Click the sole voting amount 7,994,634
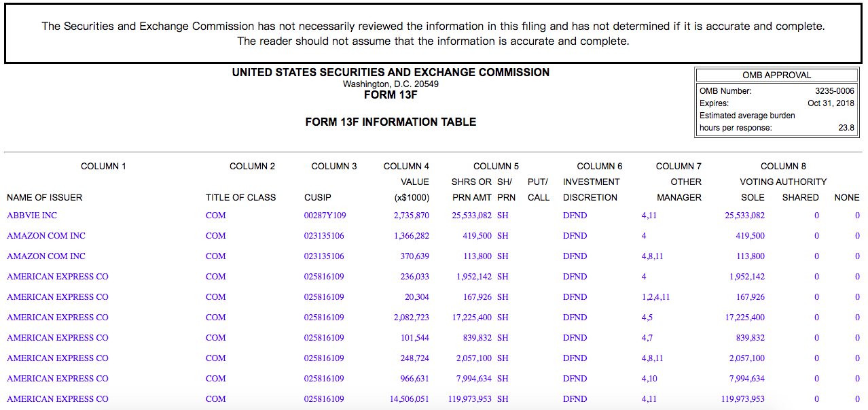 point(746,379)
